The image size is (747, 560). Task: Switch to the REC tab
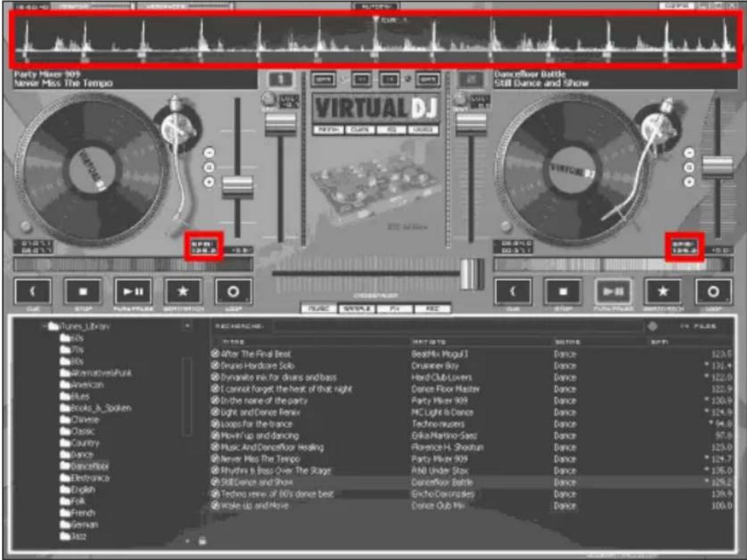tap(432, 309)
